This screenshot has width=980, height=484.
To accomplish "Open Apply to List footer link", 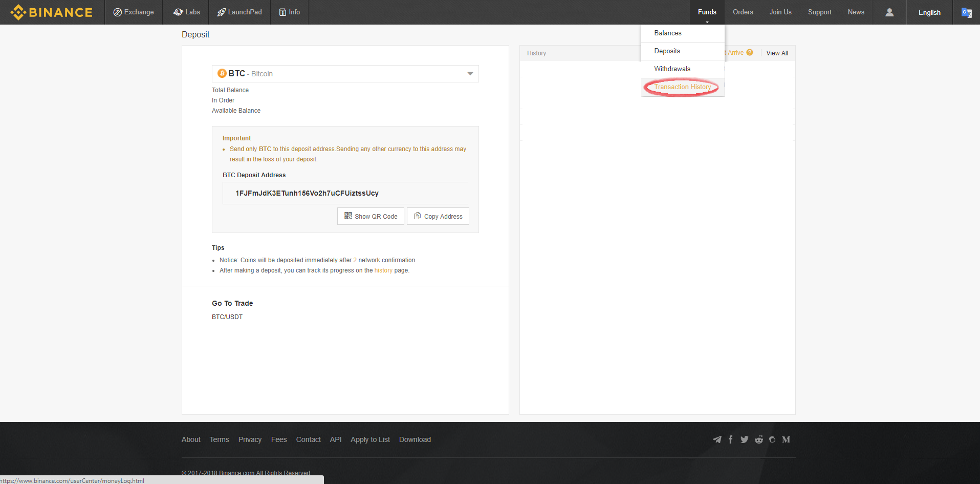I will coord(370,439).
